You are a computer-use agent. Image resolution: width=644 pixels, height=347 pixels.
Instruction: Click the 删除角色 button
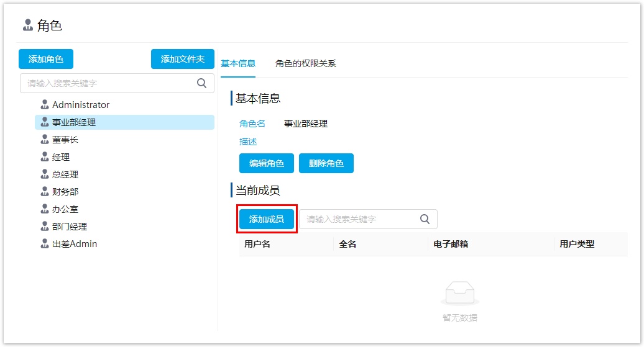click(326, 163)
